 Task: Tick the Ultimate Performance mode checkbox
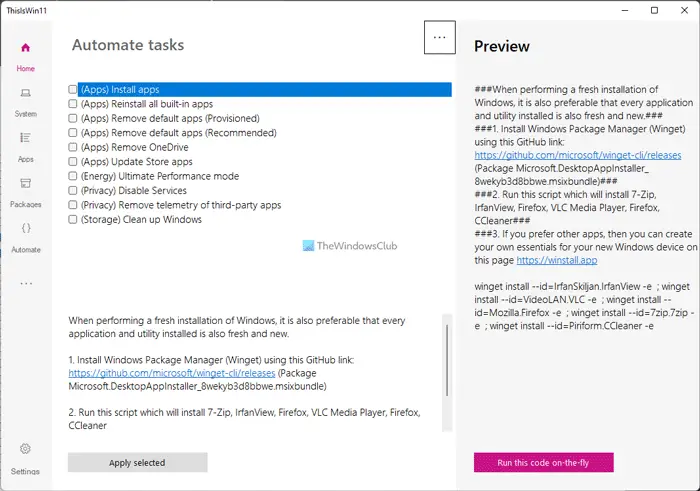click(x=73, y=176)
